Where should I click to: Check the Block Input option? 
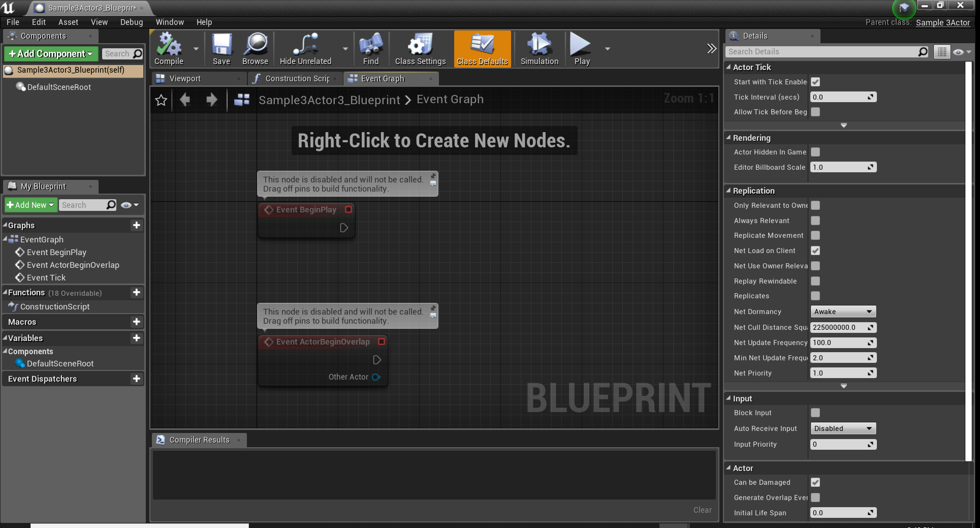point(815,413)
